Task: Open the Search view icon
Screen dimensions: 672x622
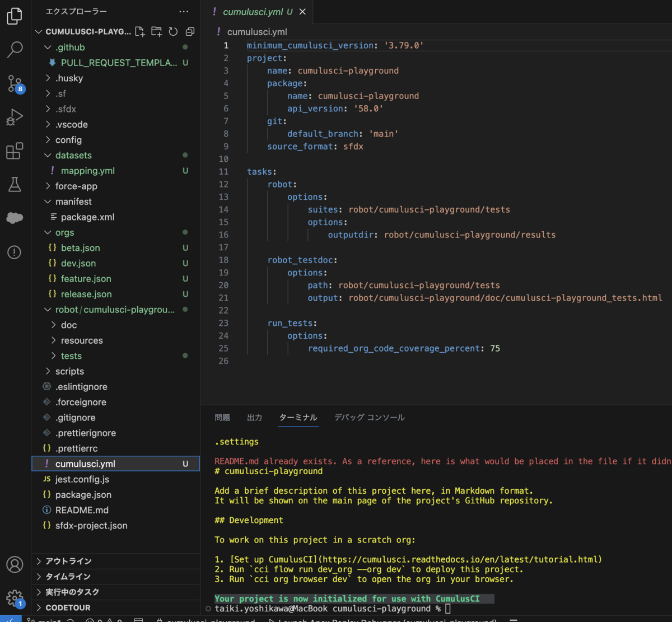Action: (15, 50)
